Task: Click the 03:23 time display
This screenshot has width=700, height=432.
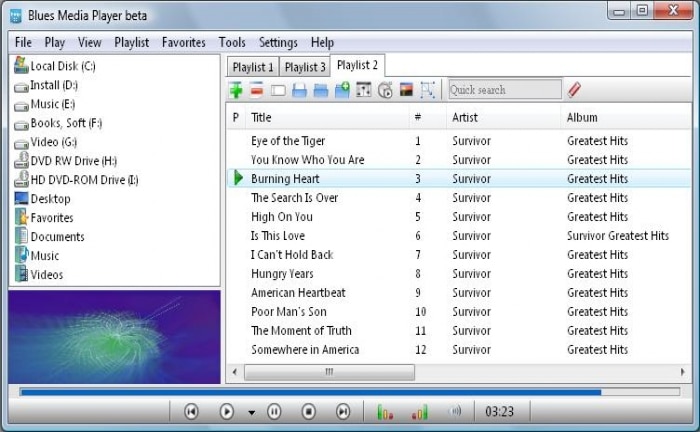Action: [499, 411]
